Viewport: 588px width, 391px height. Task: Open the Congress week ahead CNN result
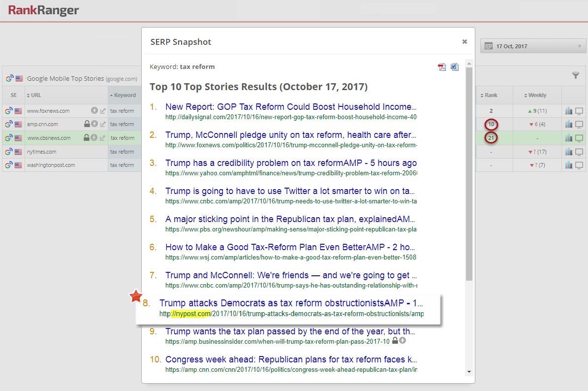pos(290,359)
